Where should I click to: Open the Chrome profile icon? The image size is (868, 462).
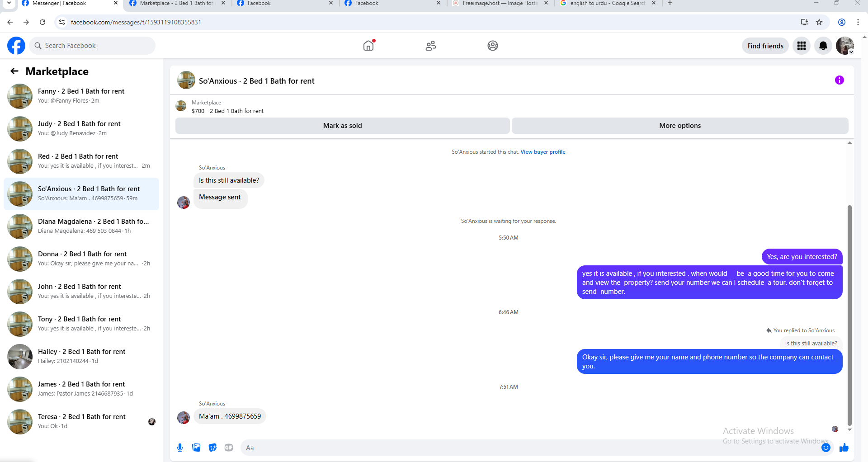point(842,22)
